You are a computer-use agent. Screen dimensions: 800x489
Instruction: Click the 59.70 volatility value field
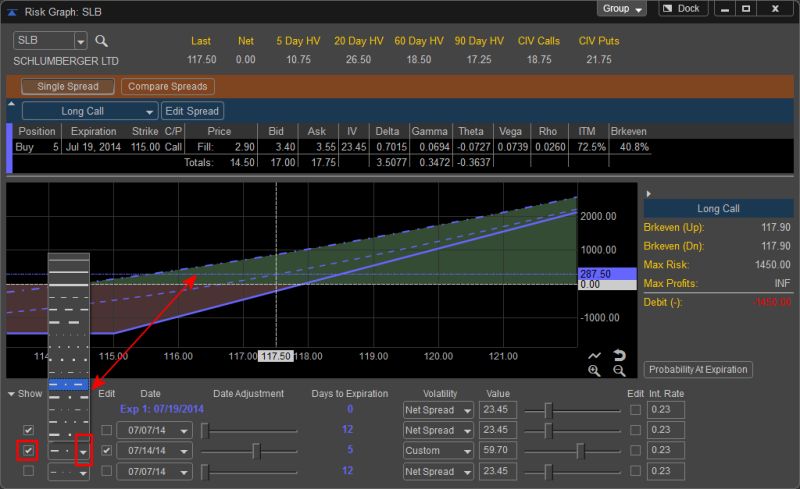click(497, 450)
